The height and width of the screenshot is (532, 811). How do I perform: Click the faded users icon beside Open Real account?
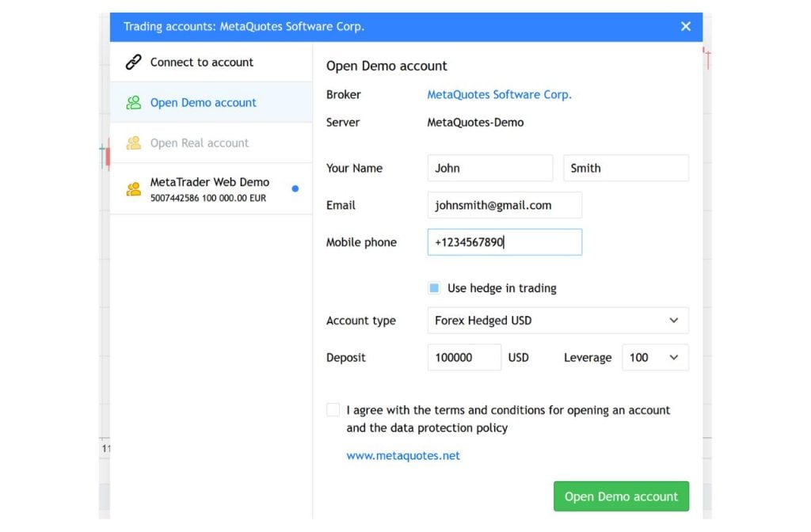pyautogui.click(x=133, y=142)
